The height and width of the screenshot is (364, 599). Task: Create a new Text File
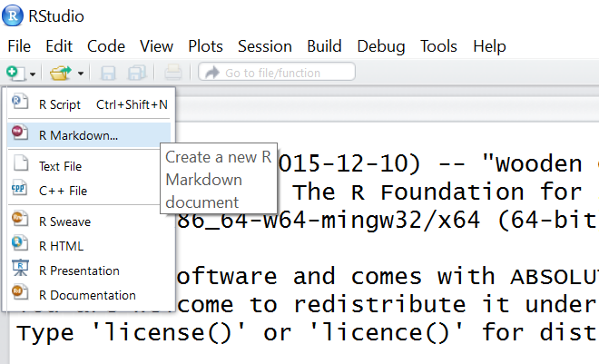(x=89, y=166)
